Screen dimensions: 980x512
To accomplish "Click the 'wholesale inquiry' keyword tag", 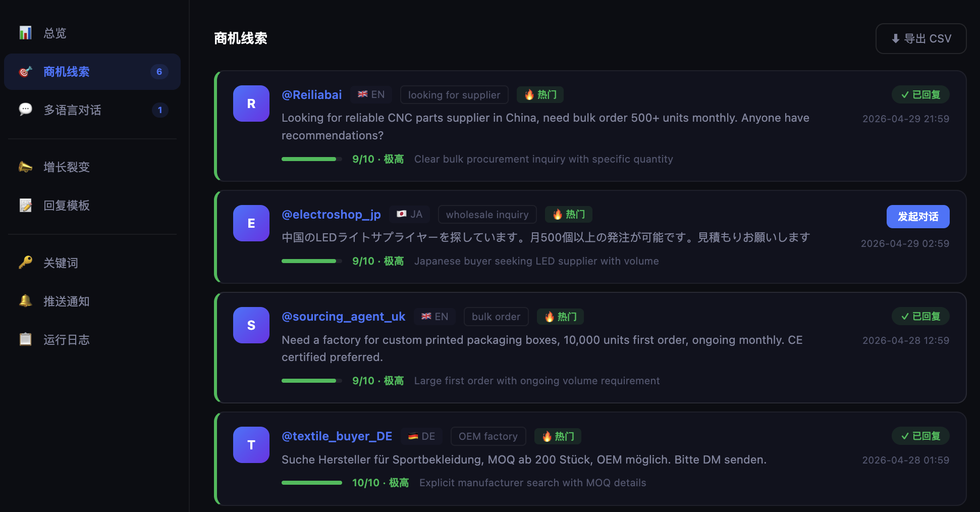I will pos(487,215).
